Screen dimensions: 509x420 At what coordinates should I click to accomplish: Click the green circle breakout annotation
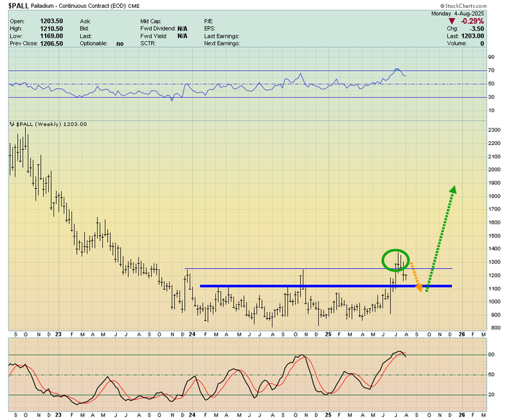coord(396,260)
